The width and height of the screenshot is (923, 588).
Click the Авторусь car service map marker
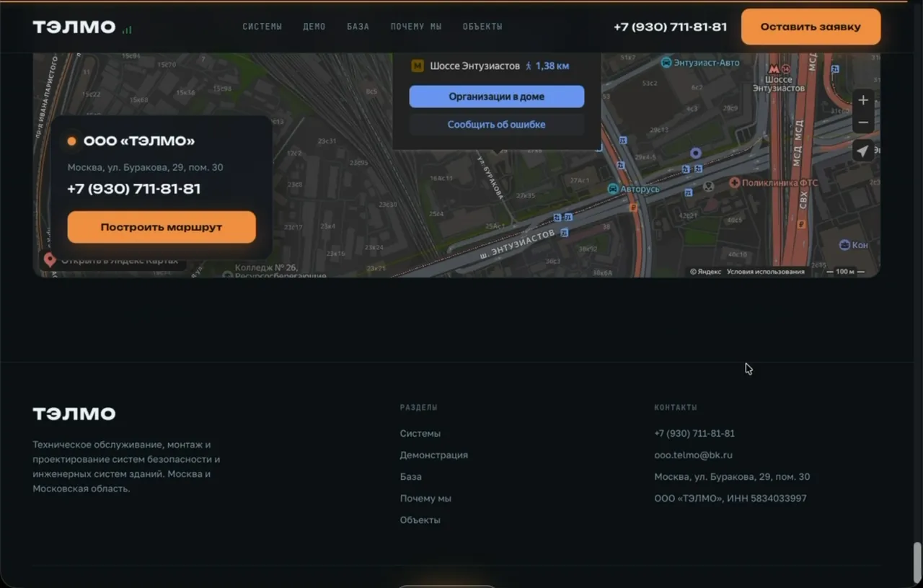tap(613, 189)
